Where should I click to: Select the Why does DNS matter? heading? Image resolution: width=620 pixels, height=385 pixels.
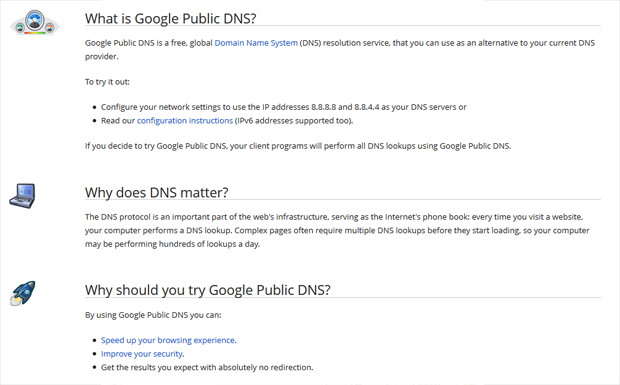tap(157, 192)
